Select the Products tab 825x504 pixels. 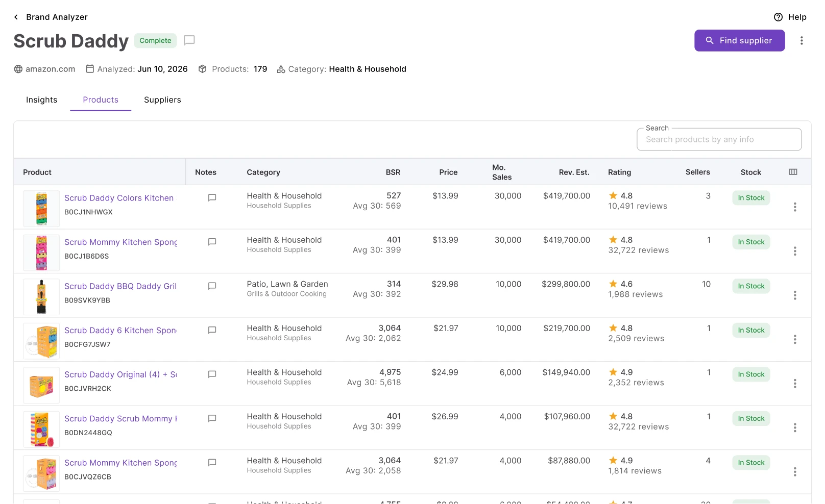101,100
